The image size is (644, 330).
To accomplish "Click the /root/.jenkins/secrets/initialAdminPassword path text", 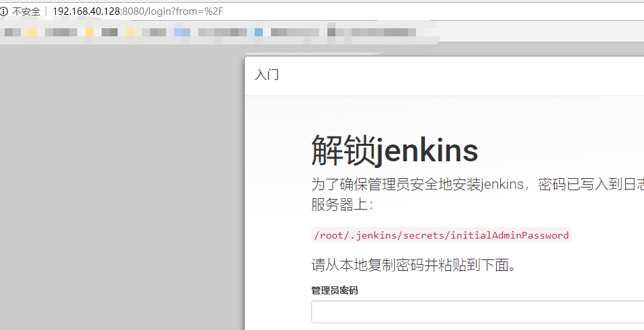I will tap(441, 235).
